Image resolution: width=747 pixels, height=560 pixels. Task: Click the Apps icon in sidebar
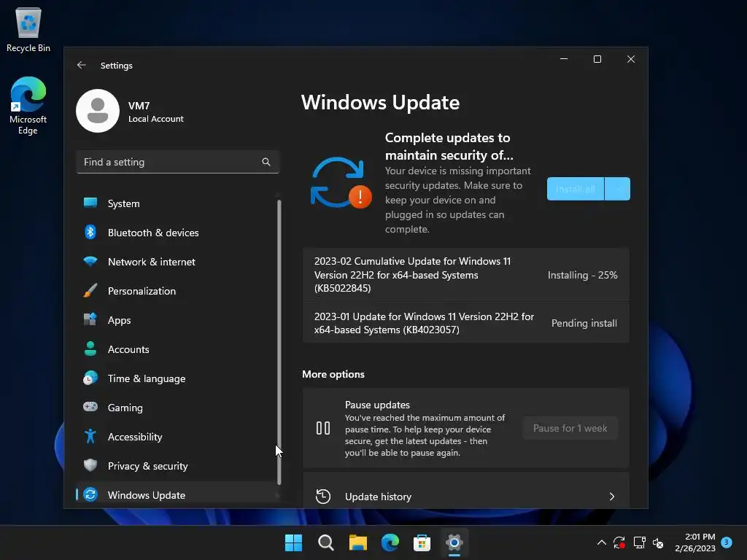90,319
